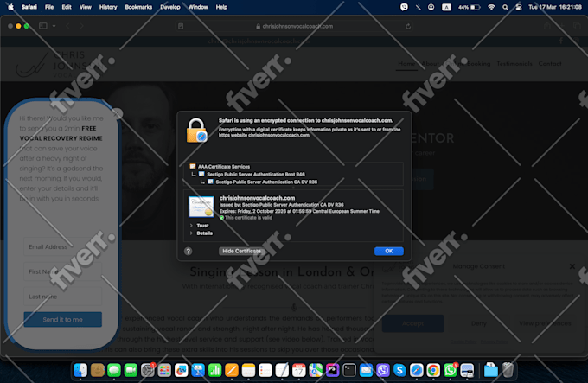Screen dimensions: 588x383
Task: Open Google Chrome from the dock
Action: pyautogui.click(x=433, y=370)
